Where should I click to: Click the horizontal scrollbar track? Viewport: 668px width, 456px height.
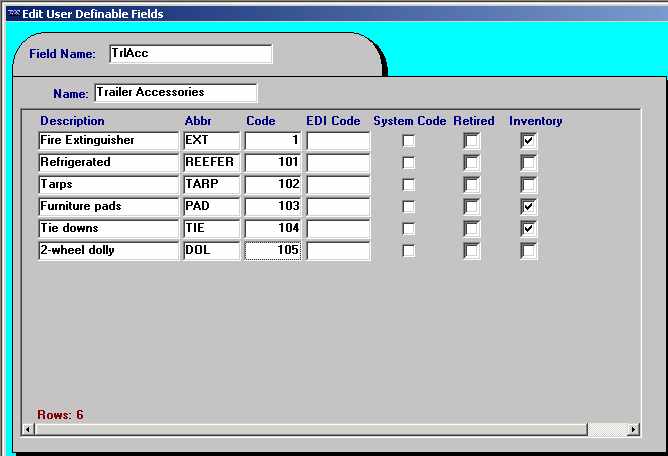300,429
